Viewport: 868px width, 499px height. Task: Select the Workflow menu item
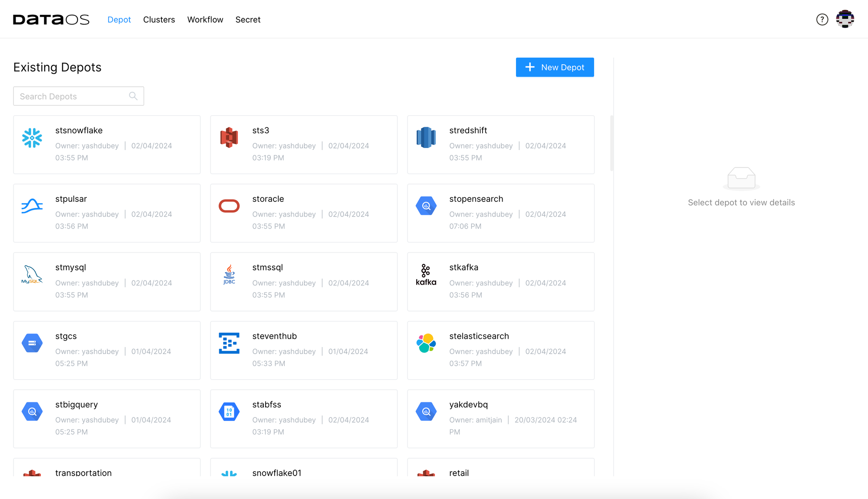point(205,19)
